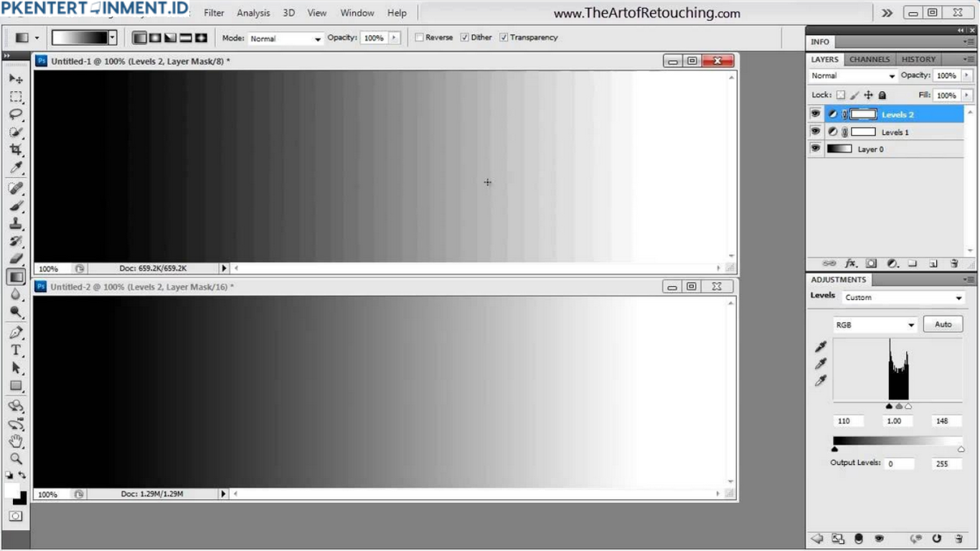Pick the white point eyedropper in Adjustments
This screenshot has height=551, width=980.
coord(821,380)
